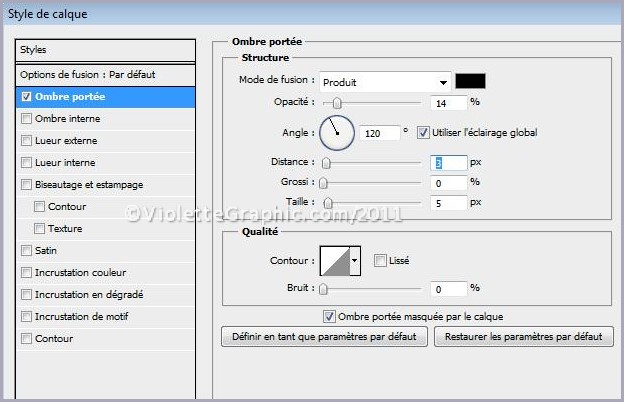624x402 pixels.
Task: Click the Taille value field
Action: tap(448, 203)
